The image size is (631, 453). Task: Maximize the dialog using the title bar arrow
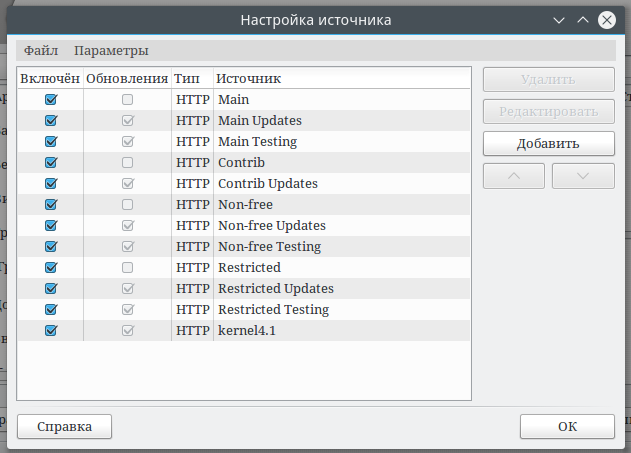[583, 20]
